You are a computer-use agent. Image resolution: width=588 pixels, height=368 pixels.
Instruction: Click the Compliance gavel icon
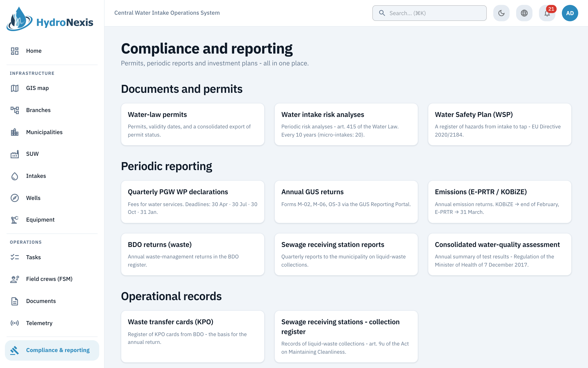click(14, 350)
